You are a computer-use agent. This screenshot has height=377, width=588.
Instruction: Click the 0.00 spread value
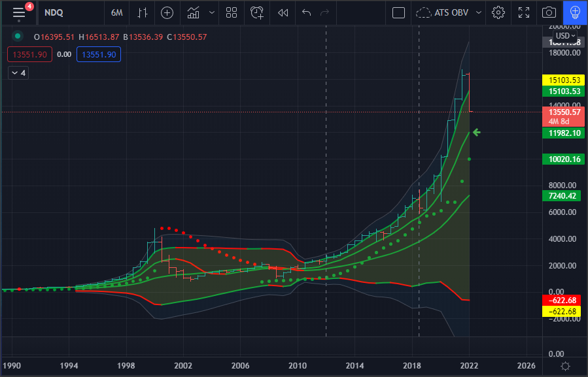64,54
